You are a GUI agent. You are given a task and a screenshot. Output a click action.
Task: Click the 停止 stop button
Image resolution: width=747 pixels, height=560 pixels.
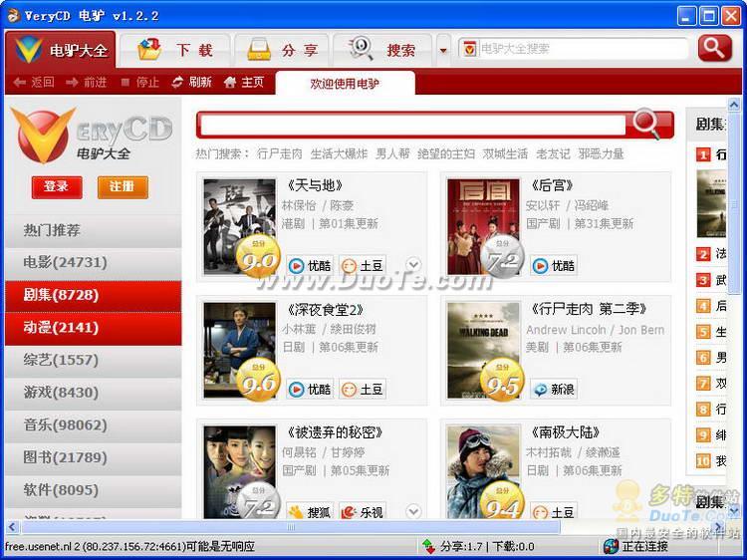139,83
